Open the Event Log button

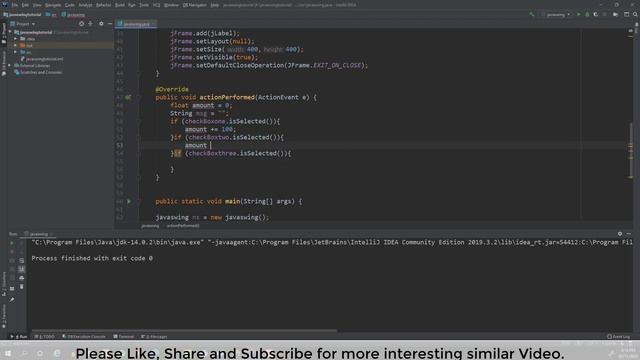pyautogui.click(x=618, y=337)
